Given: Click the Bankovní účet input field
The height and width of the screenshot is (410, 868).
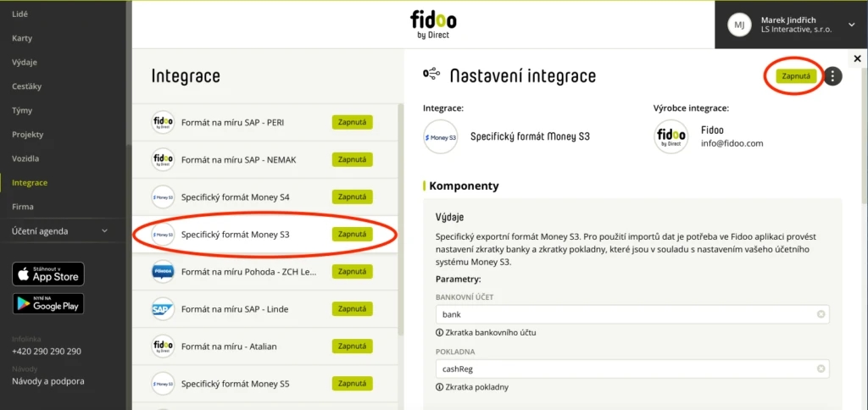Looking at the screenshot, I should click(632, 314).
